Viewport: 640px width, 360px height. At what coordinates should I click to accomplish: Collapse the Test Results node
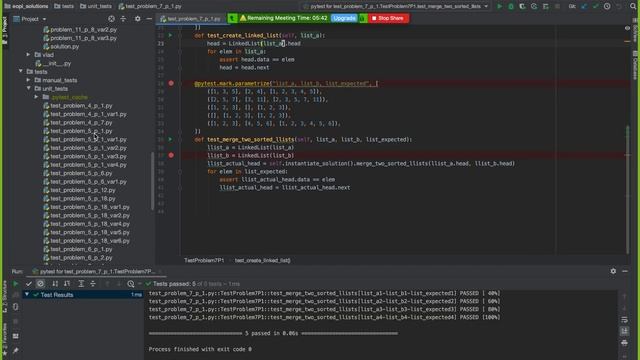pyautogui.click(x=27, y=295)
